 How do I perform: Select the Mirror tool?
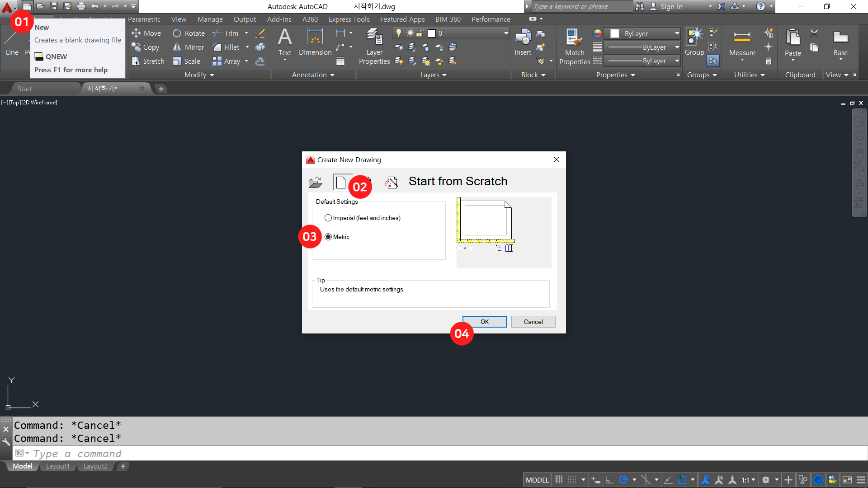coord(189,47)
